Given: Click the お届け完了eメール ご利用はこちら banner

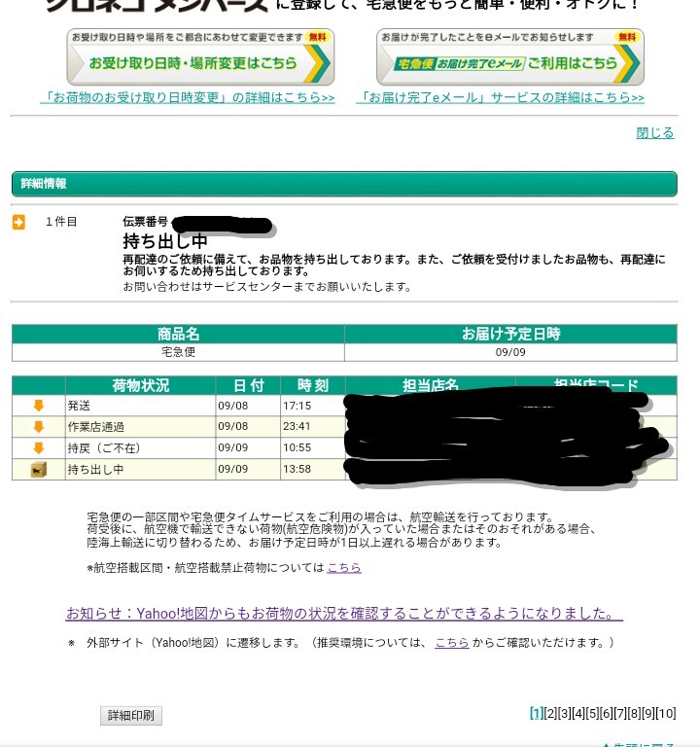Looking at the screenshot, I should tap(510, 57).
